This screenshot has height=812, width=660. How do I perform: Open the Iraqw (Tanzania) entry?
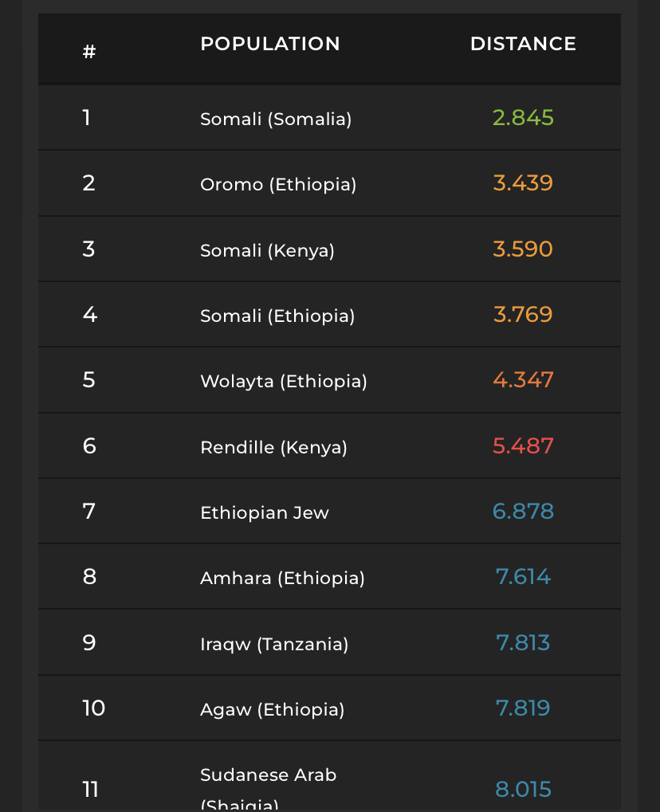click(274, 644)
